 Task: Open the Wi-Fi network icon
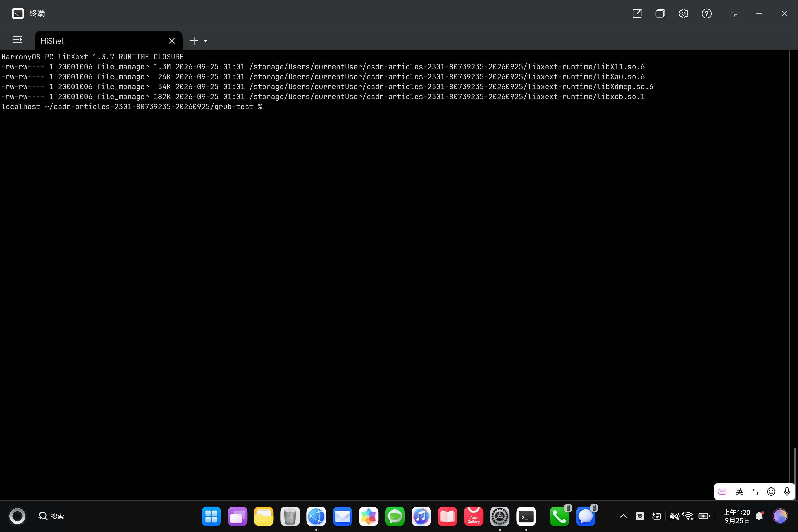click(689, 516)
